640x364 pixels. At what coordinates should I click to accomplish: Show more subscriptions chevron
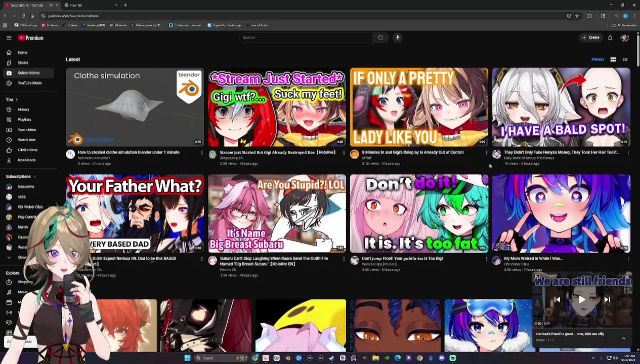(9, 257)
